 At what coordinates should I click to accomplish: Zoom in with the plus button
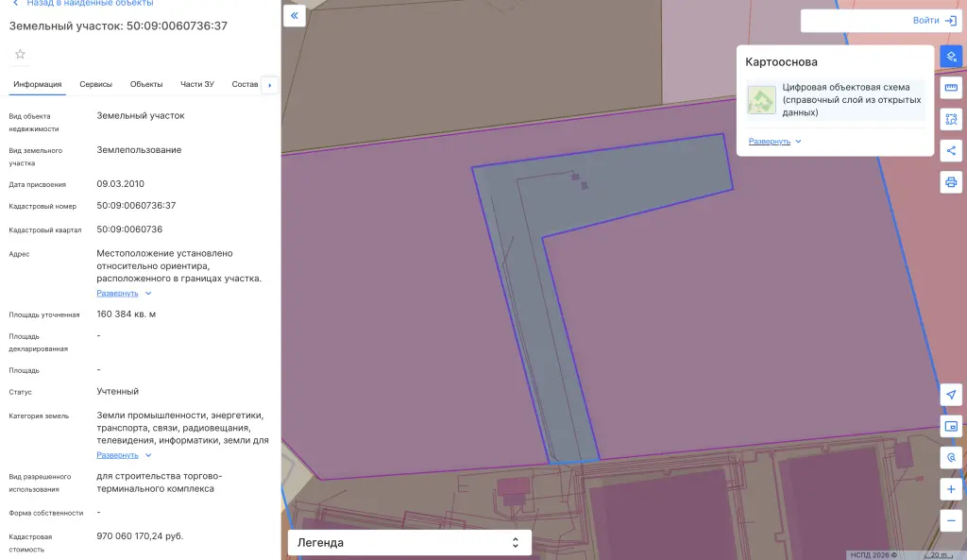coord(951,489)
